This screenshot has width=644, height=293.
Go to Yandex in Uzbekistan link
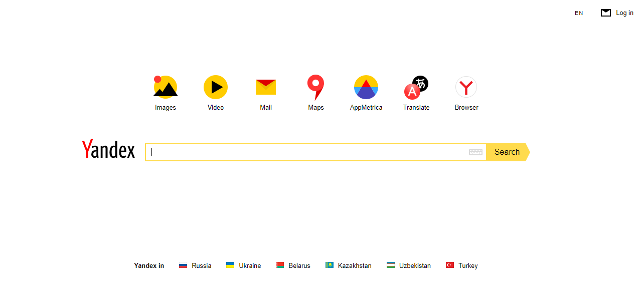point(415,266)
